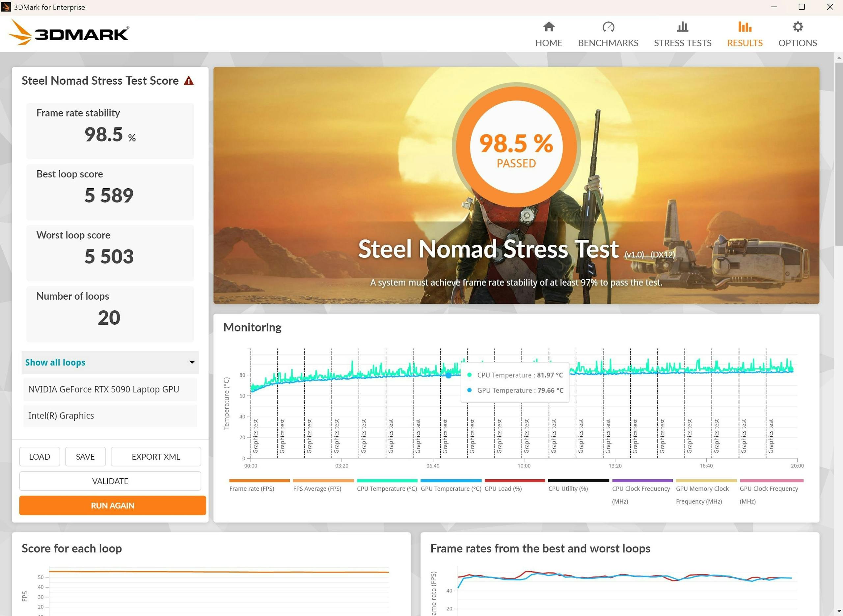Toggle Frame rate (FPS) legend series
843x616 pixels.
(x=252, y=489)
